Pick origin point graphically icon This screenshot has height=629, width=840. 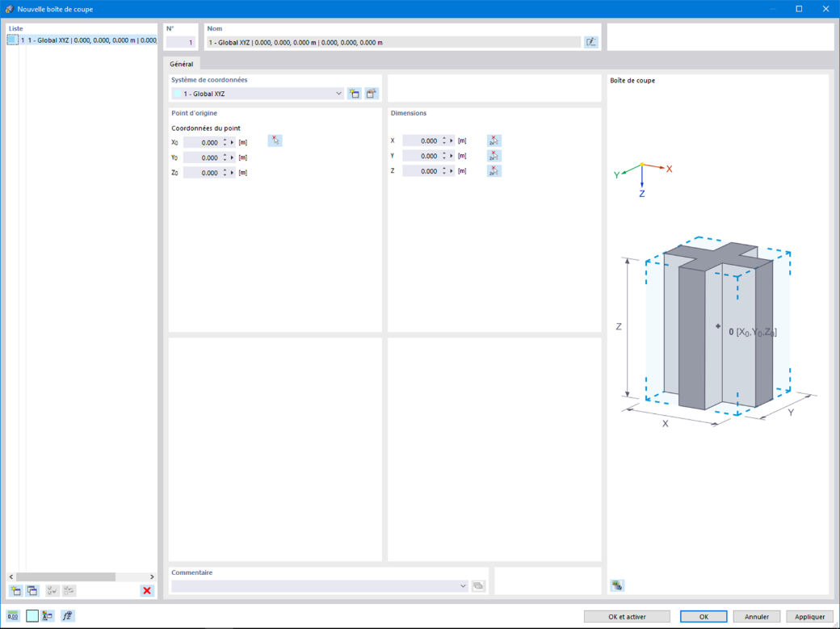275,141
